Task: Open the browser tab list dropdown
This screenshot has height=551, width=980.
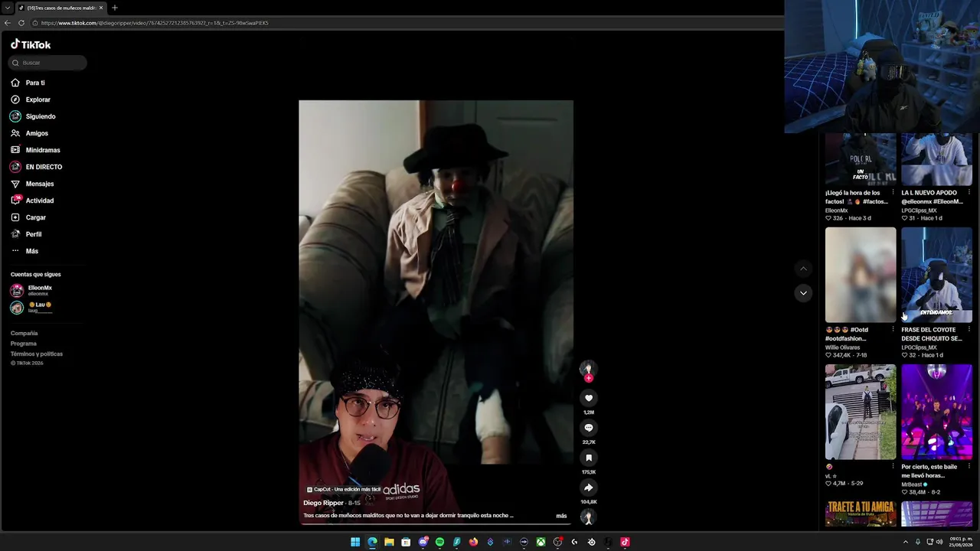Action: (x=7, y=8)
